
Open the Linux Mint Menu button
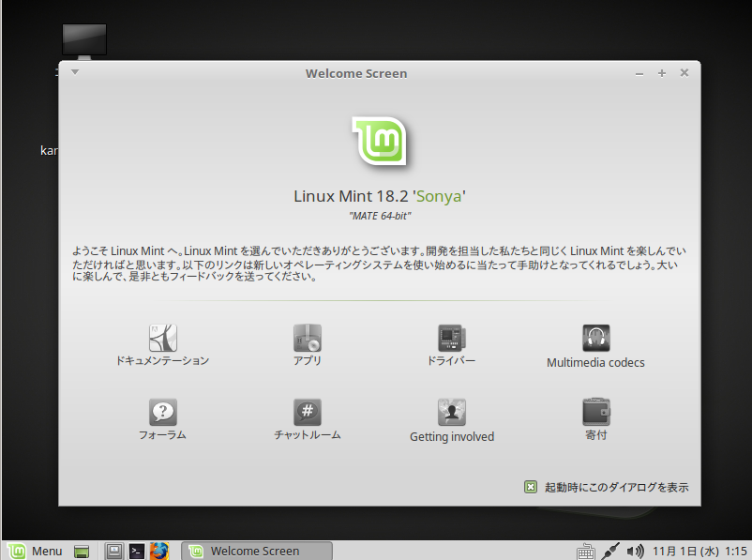pyautogui.click(x=35, y=551)
